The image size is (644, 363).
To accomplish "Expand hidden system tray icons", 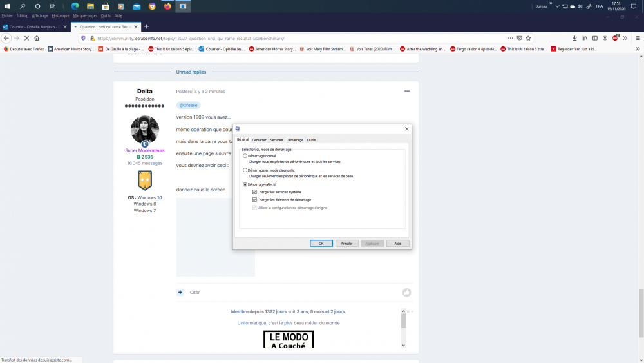I will click(557, 6).
